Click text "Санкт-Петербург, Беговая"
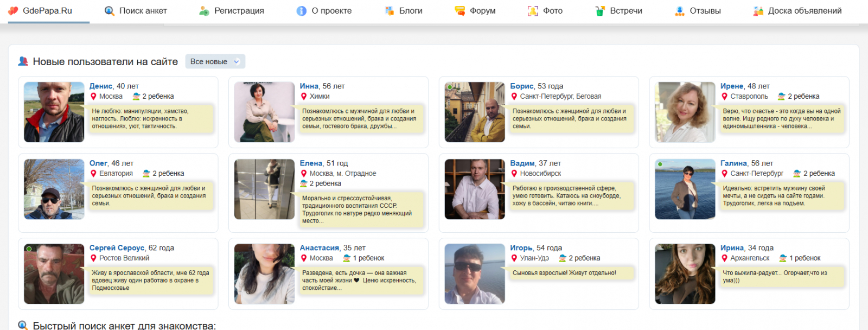Viewport: 868px width, 330px height. [x=560, y=97]
